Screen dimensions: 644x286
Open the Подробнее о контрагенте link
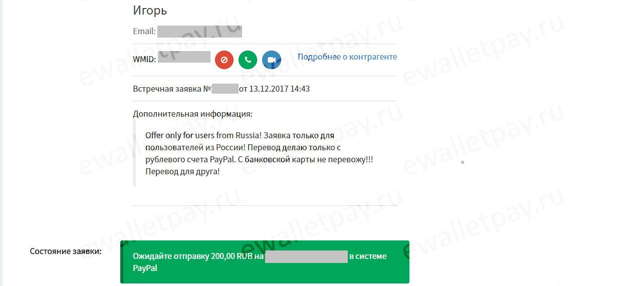[x=347, y=57]
